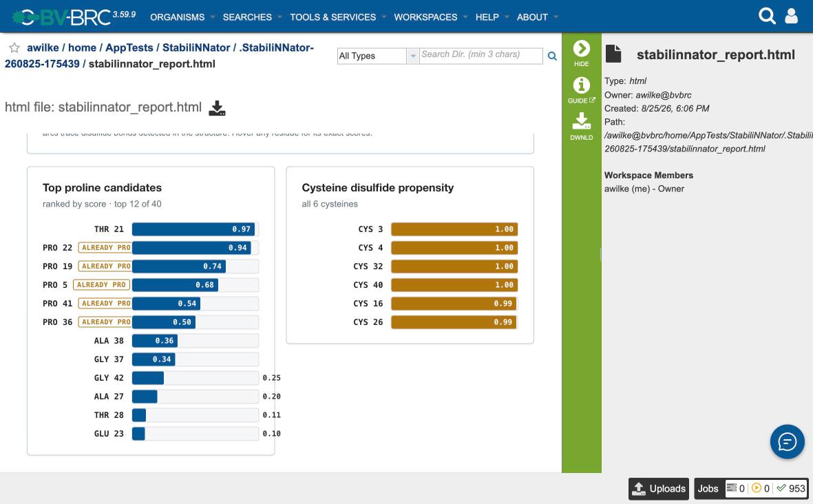Click the THR 21 proline bar

[x=193, y=229]
